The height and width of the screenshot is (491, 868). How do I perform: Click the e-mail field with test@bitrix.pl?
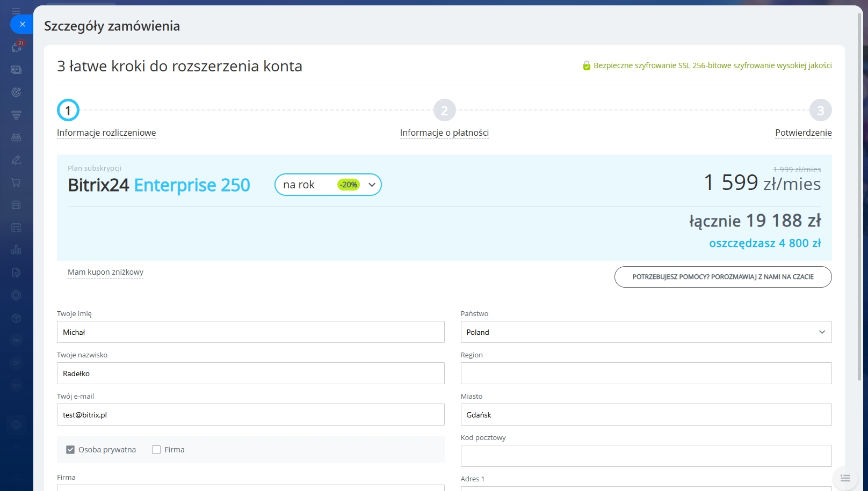[x=251, y=415]
